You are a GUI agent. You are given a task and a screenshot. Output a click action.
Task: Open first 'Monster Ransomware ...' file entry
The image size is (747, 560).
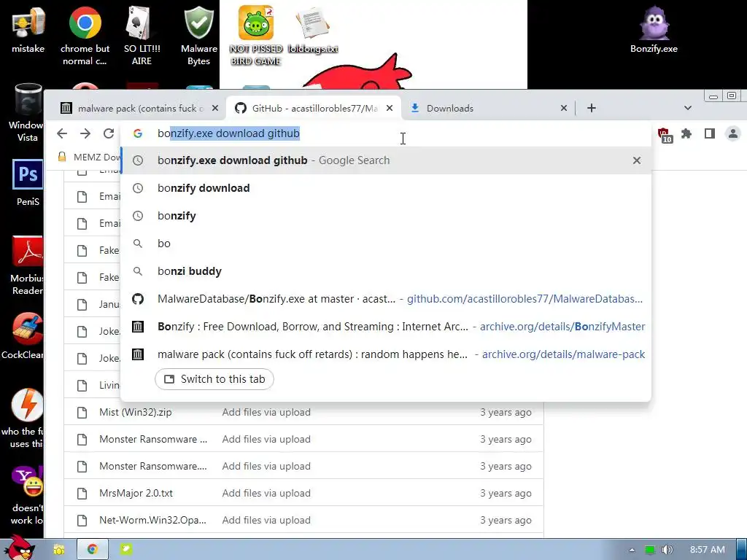[x=153, y=439]
